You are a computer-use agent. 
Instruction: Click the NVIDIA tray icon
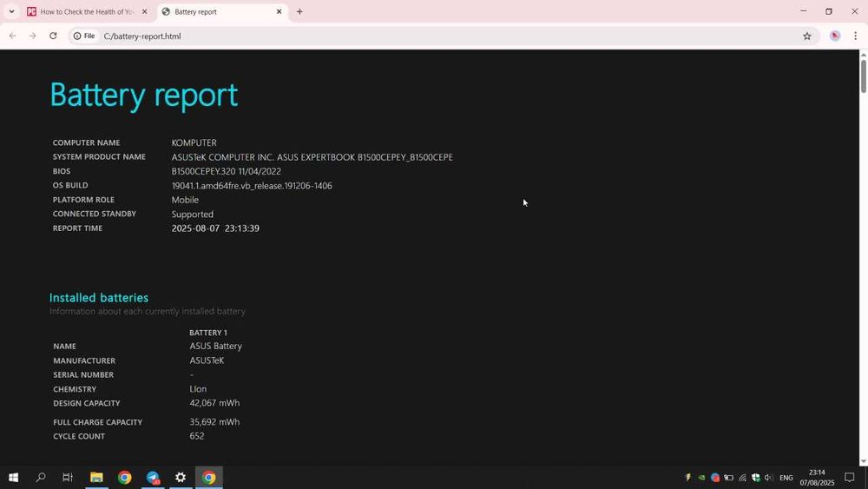point(701,478)
